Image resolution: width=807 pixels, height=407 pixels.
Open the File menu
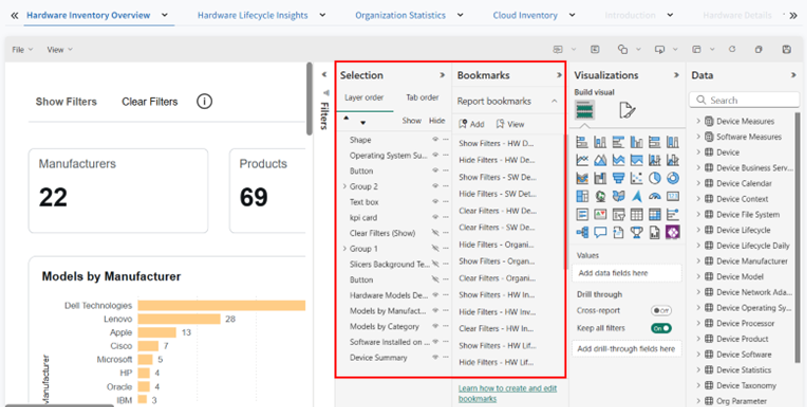tap(18, 49)
